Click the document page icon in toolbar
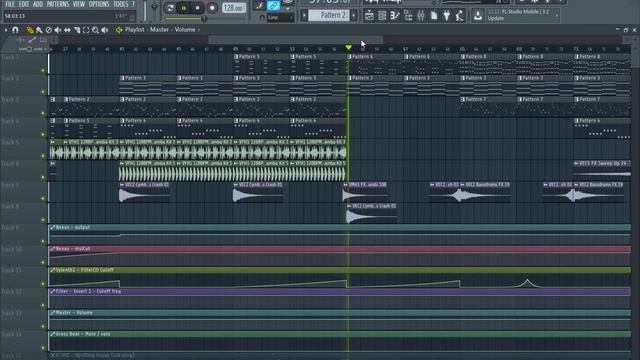 pos(434,16)
